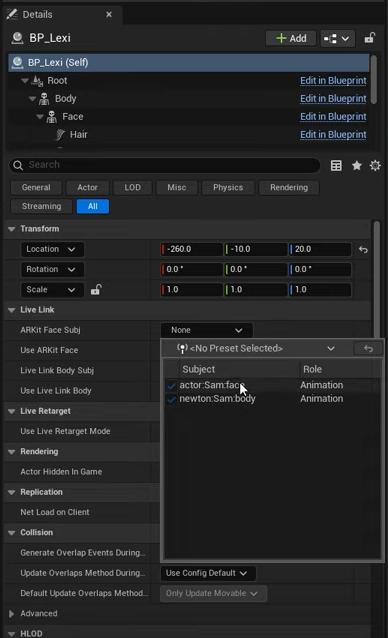Click Location Z value 20.0
388x638 pixels.
click(320, 249)
